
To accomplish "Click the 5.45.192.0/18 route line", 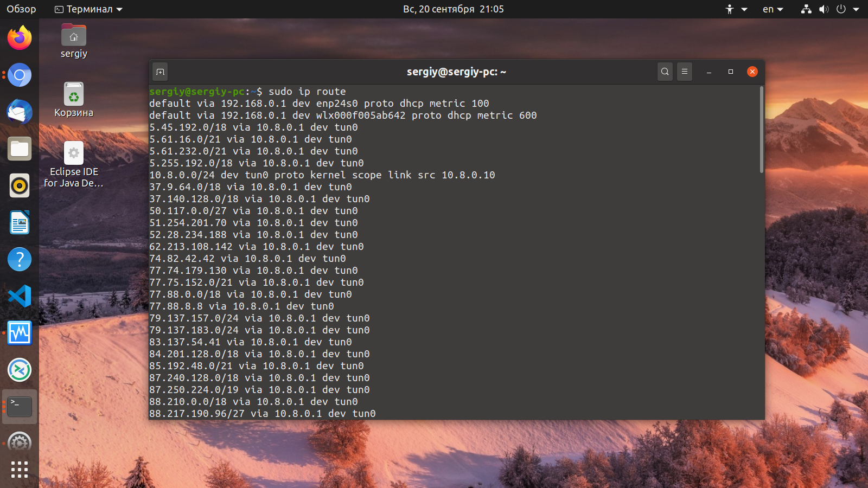I will 253,127.
